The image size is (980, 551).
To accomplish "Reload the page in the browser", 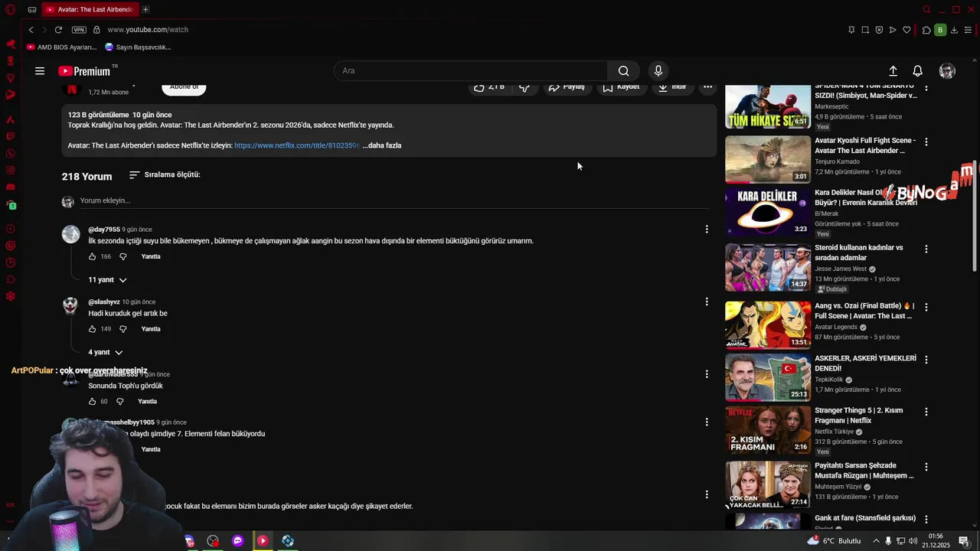I will click(58, 30).
